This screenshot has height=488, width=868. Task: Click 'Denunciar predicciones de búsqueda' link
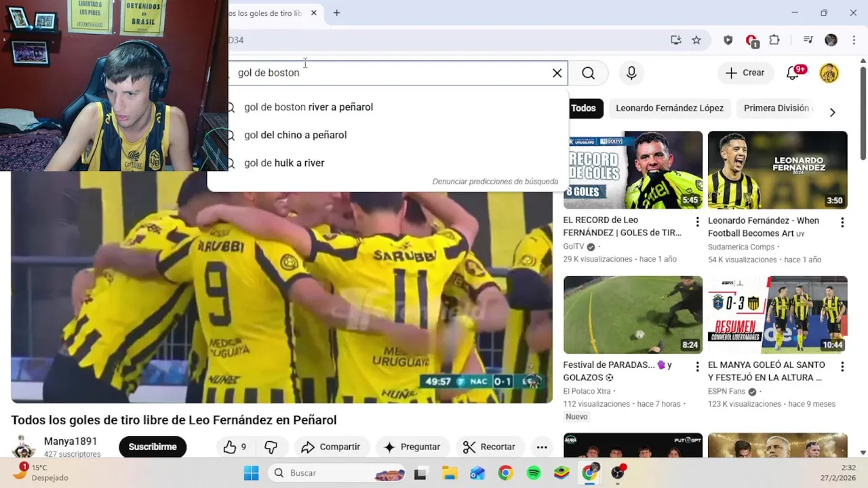pyautogui.click(x=495, y=182)
